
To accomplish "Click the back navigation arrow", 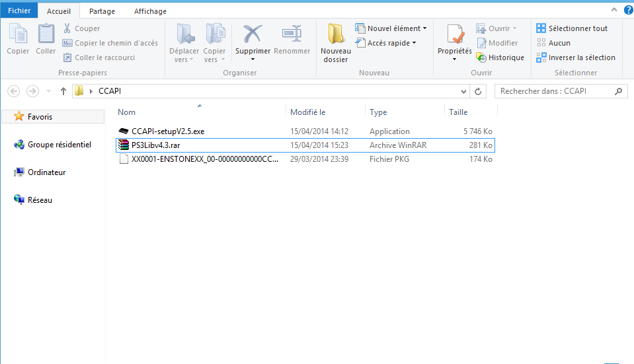I will coord(14,91).
